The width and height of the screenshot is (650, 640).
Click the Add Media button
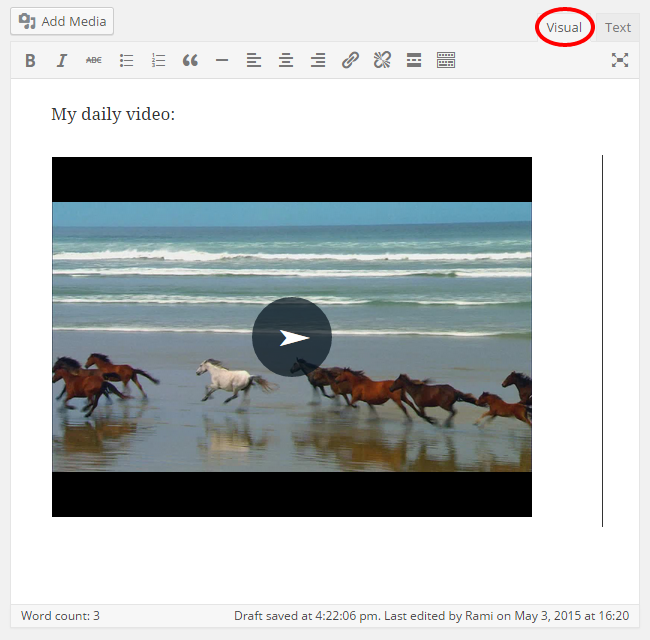pyautogui.click(x=62, y=21)
